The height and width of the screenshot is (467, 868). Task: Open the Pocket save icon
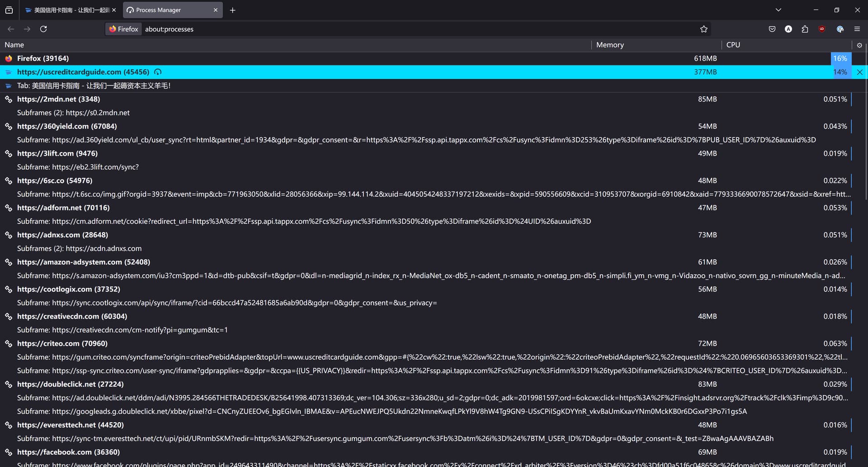[772, 29]
